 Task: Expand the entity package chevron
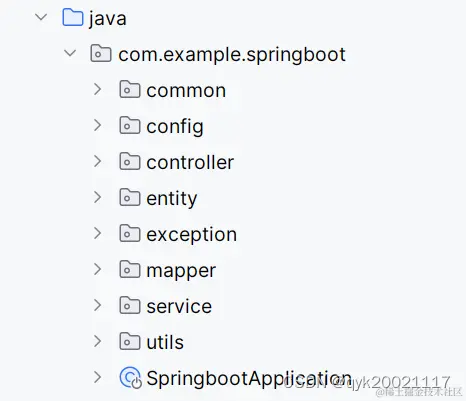click(98, 197)
